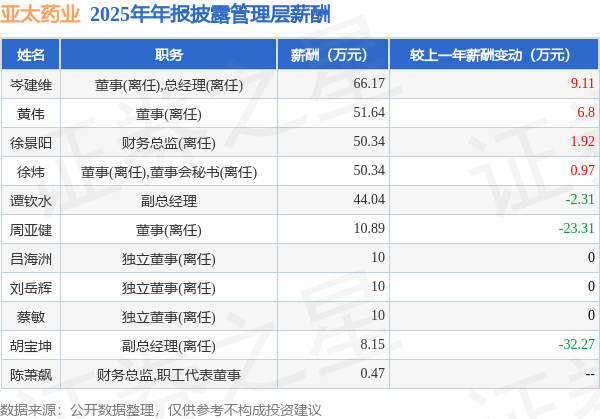
Task: Click 吕海洲's salary value 10
Action: (x=378, y=257)
